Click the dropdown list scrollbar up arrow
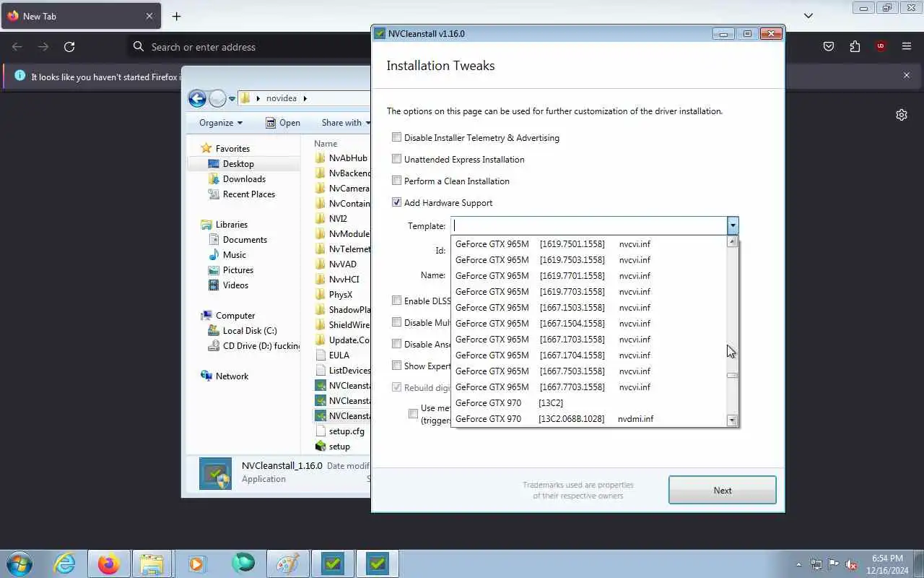The height and width of the screenshot is (578, 924). tap(732, 242)
